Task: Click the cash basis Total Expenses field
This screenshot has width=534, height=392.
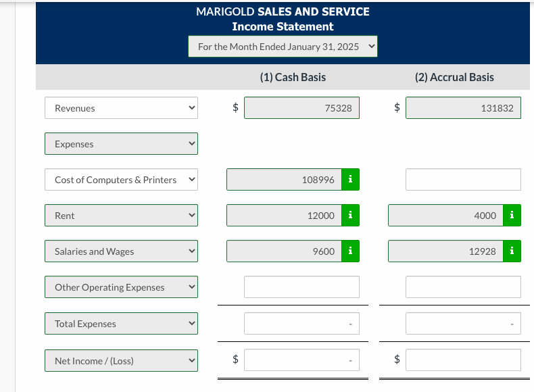Action: pos(301,324)
